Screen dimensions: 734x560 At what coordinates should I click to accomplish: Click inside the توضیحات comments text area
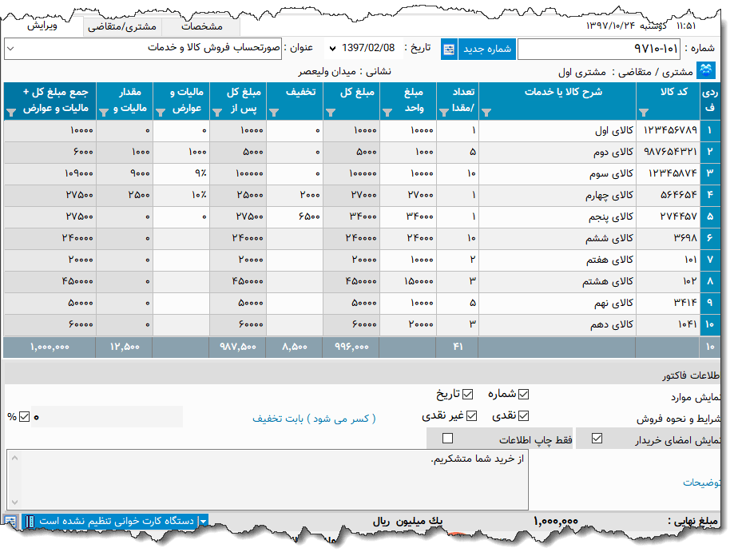point(319,479)
